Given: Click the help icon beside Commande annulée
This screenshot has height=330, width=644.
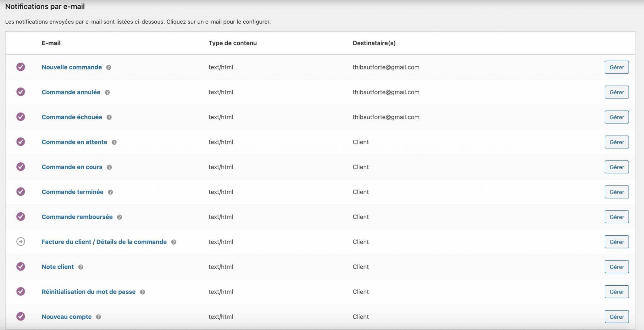Looking at the screenshot, I should point(107,92).
